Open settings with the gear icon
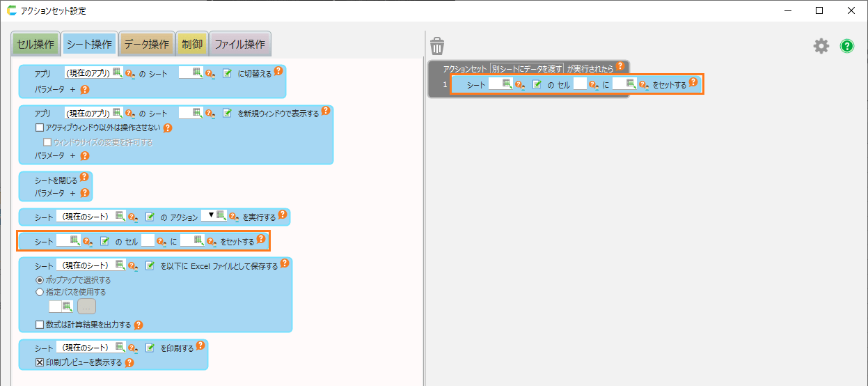The image size is (868, 386). pyautogui.click(x=821, y=46)
